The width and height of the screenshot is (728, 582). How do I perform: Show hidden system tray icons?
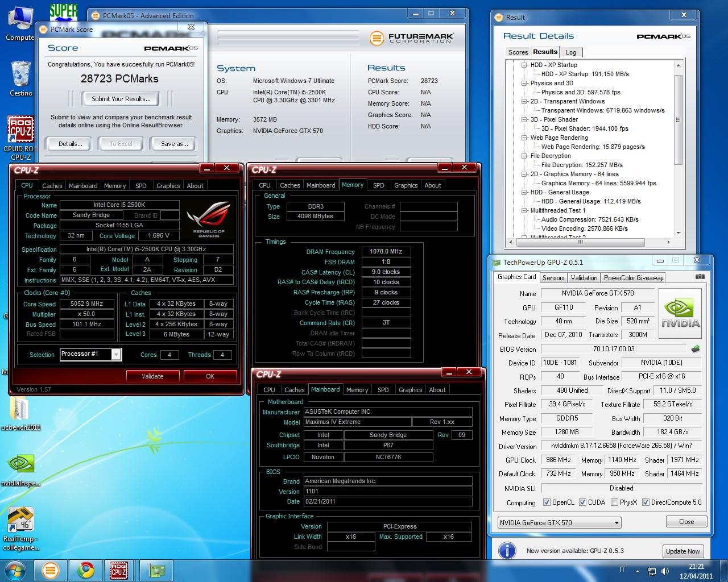[638, 571]
